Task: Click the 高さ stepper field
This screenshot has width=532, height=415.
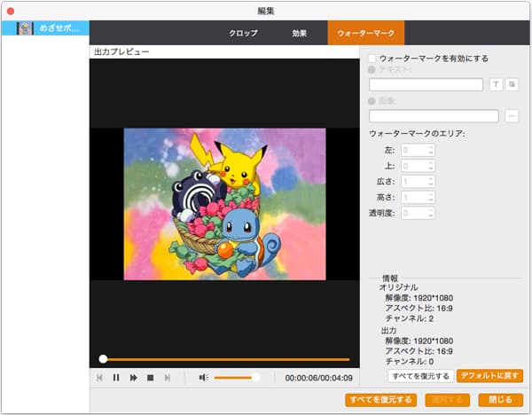Action: click(x=418, y=197)
